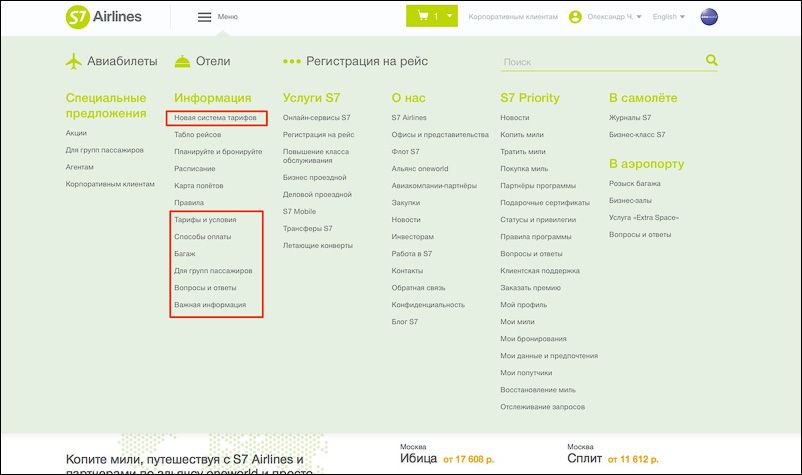This screenshot has height=475, width=802.
Task: Open the Специальные предложения heading
Action: (106, 105)
